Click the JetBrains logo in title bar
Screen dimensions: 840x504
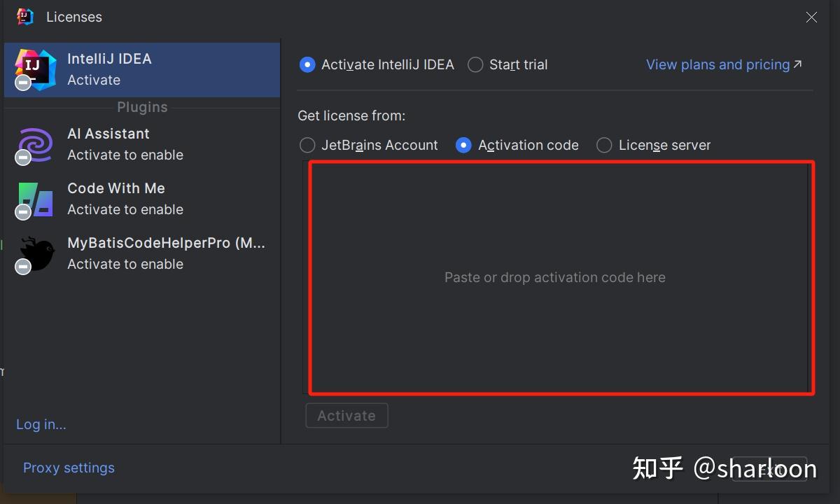coord(25,17)
